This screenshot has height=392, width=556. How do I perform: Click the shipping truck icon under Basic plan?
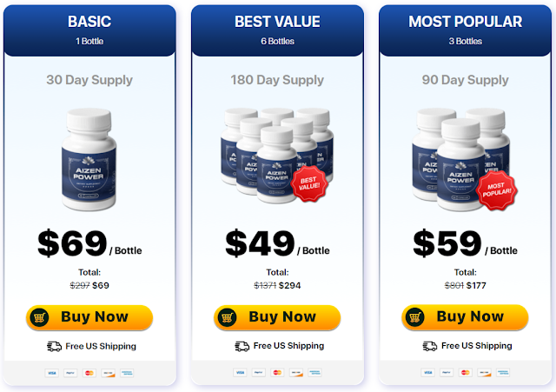(x=54, y=346)
